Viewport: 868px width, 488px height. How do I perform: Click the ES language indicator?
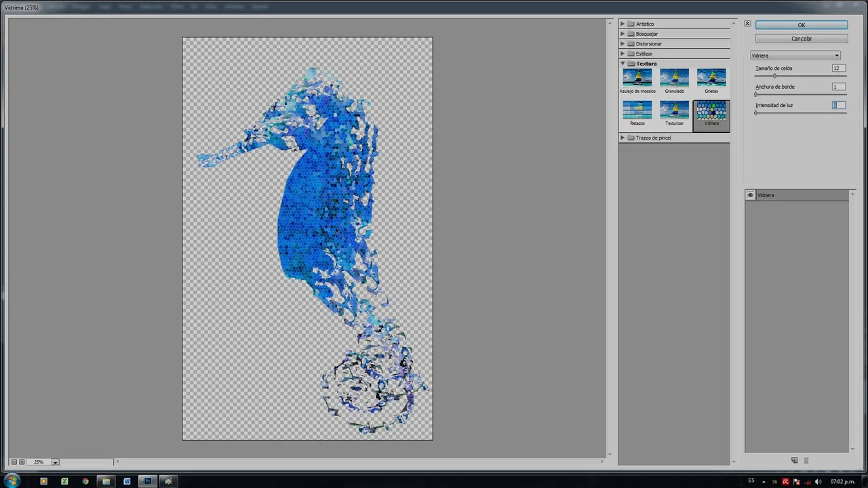pos(751,481)
